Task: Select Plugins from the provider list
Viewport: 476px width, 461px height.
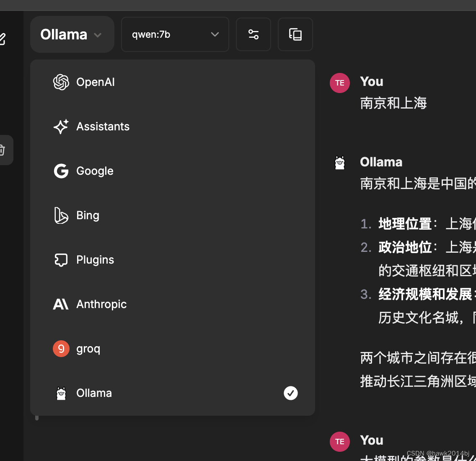Action: coord(95,260)
